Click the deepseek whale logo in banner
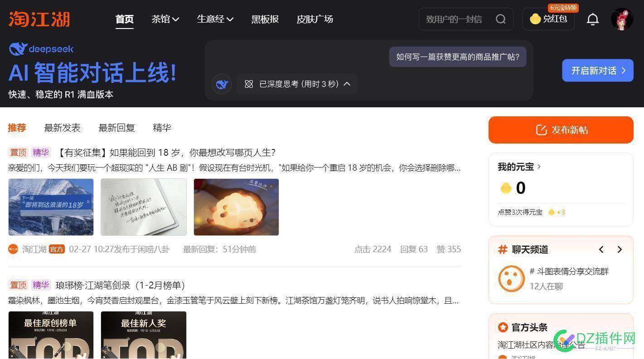 [x=18, y=49]
